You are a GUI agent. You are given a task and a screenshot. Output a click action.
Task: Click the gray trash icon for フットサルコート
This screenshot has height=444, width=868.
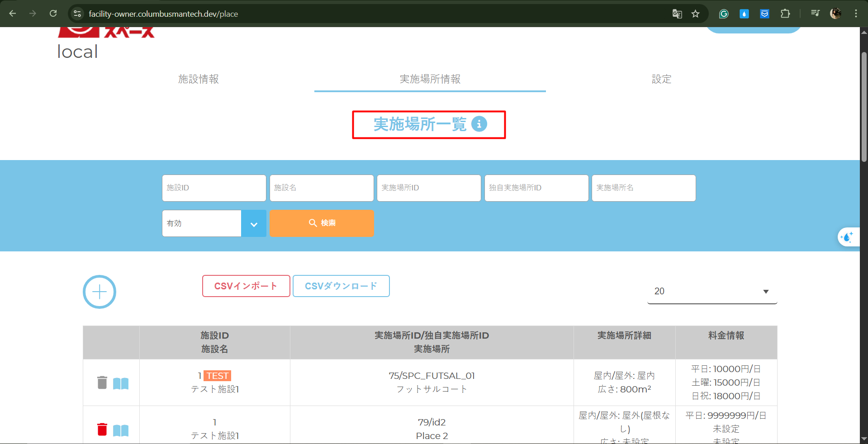click(x=102, y=383)
